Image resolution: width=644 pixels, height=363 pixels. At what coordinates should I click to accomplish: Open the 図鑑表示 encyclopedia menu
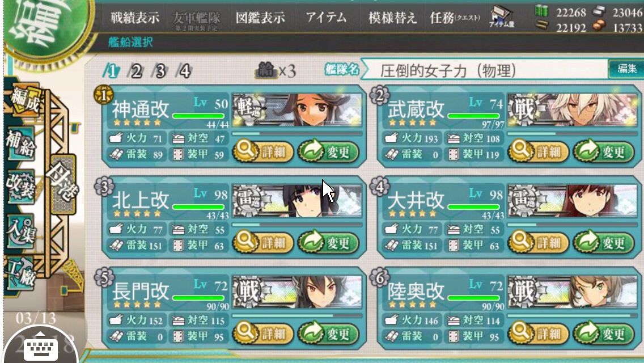[260, 18]
